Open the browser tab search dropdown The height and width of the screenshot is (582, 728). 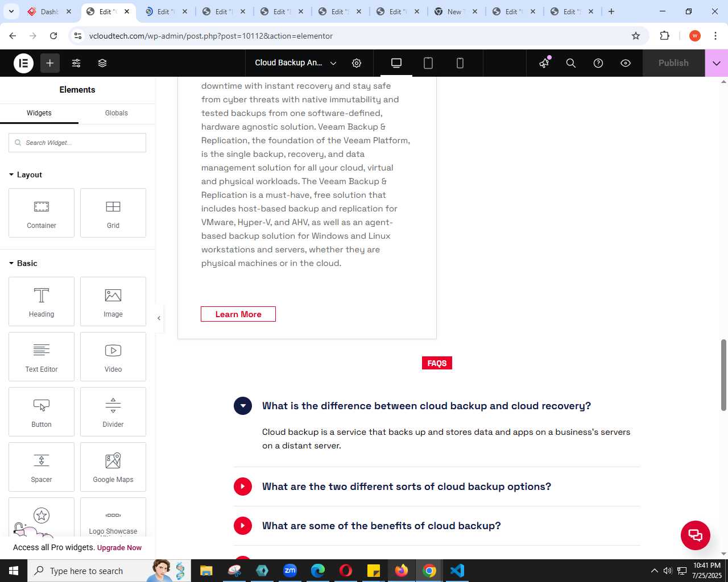11,11
